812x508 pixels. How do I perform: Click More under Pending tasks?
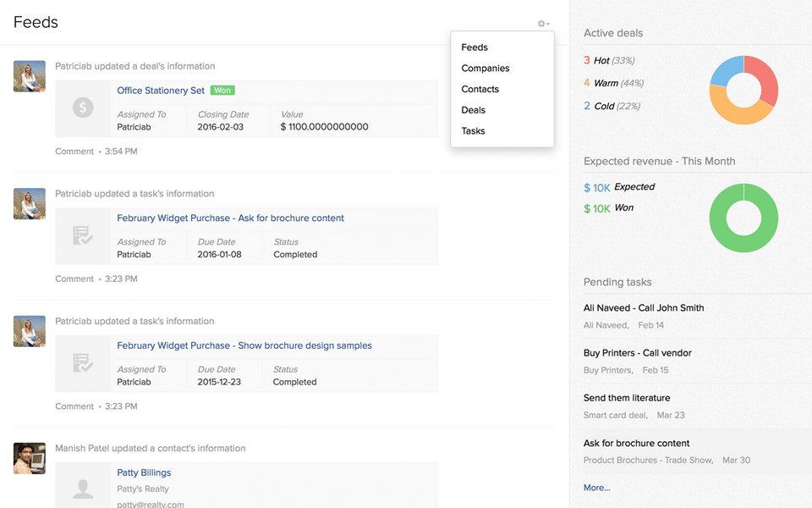(x=596, y=488)
